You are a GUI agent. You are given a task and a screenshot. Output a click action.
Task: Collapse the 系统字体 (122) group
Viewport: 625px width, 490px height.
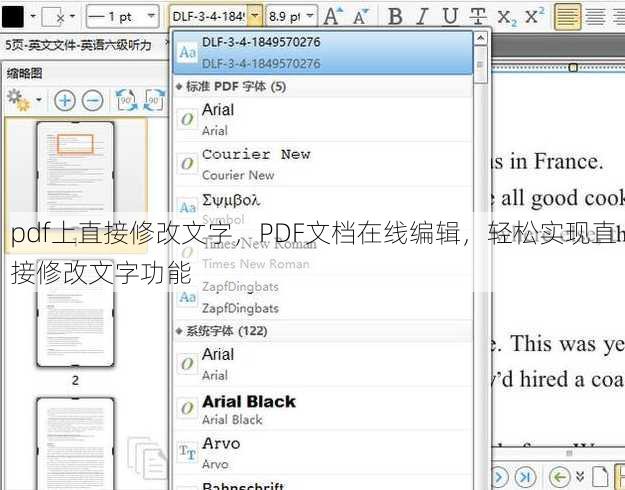click(x=179, y=331)
